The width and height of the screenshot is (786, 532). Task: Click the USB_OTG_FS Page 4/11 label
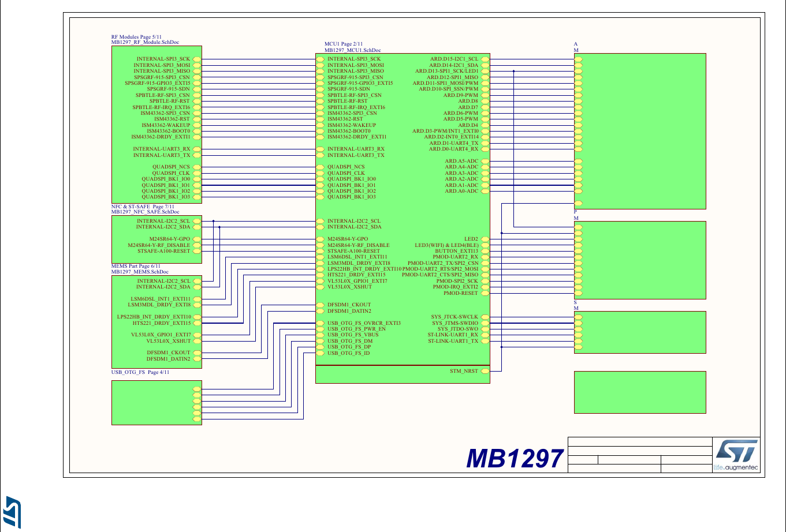(x=140, y=372)
